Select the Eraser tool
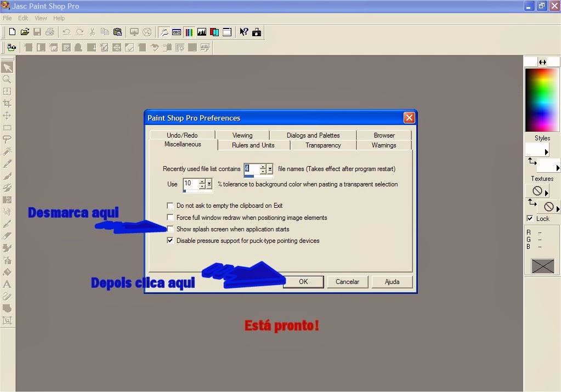This screenshot has width=561, height=392. pyautogui.click(x=7, y=236)
